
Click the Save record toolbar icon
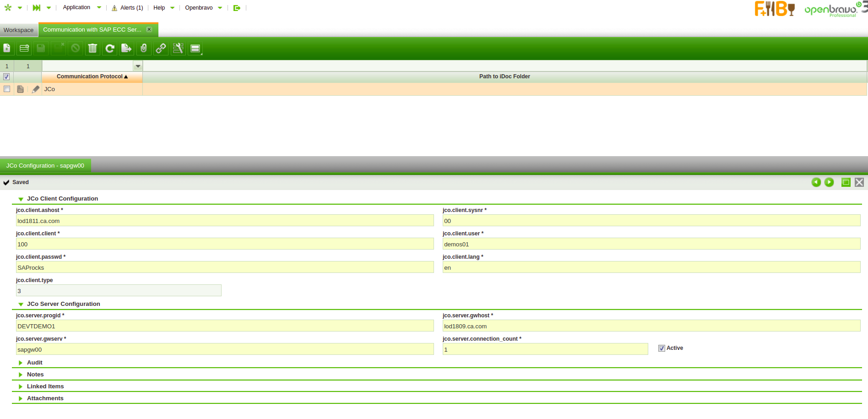point(41,48)
